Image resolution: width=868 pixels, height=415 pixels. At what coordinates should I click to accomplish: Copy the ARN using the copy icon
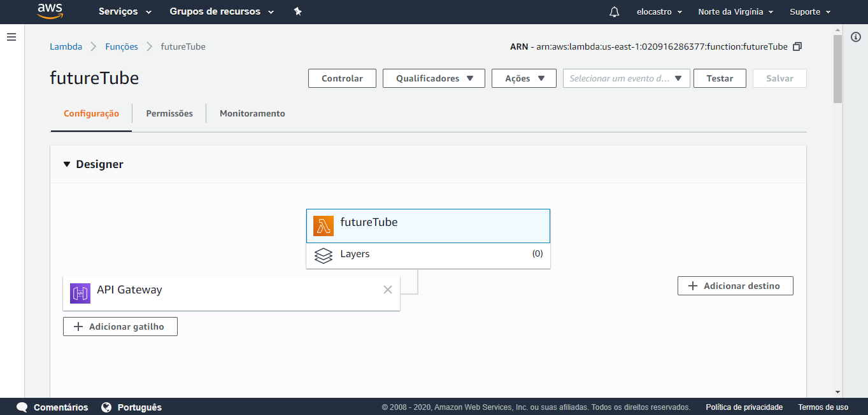click(797, 46)
